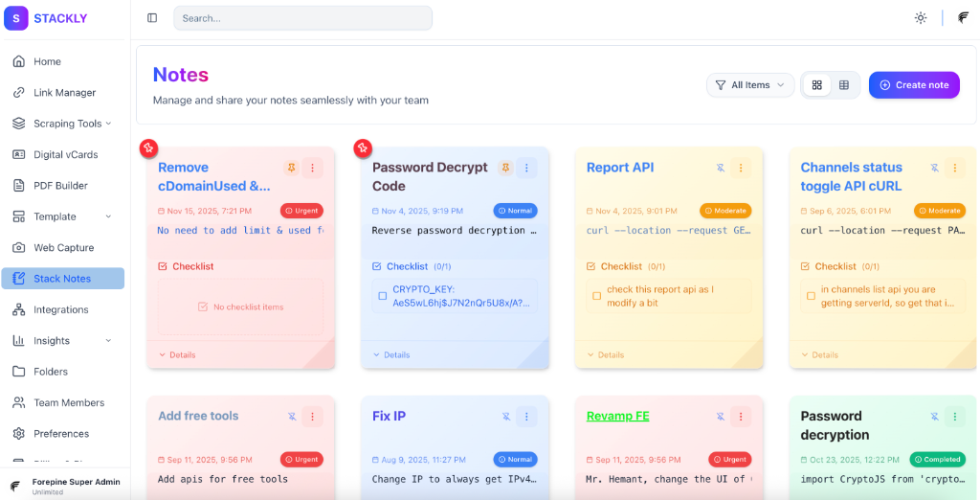Click the red pin badge on Password Decrypt Code note
This screenshot has width=980, height=500.
point(363,148)
